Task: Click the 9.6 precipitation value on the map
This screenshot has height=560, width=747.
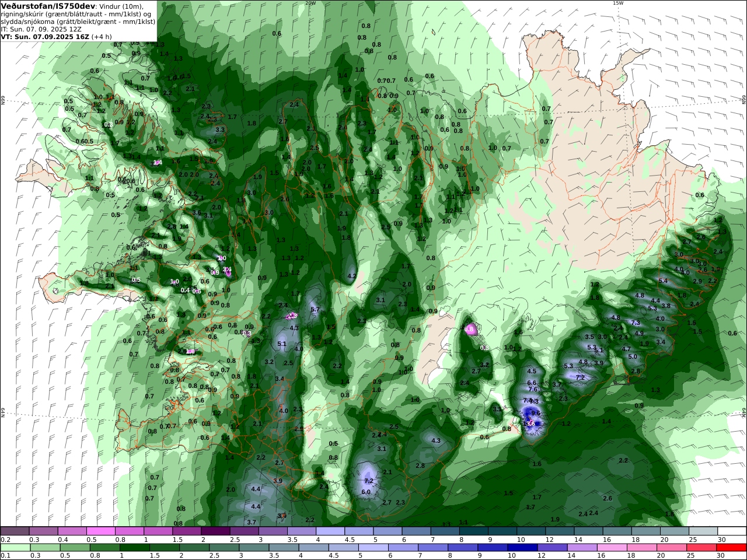Action: click(x=536, y=413)
